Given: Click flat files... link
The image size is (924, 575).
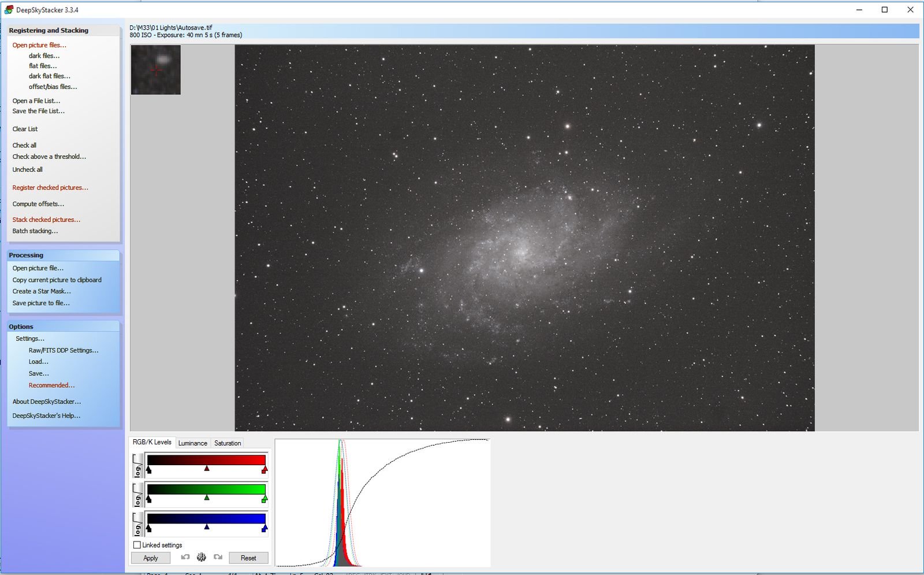Looking at the screenshot, I should coord(43,66).
